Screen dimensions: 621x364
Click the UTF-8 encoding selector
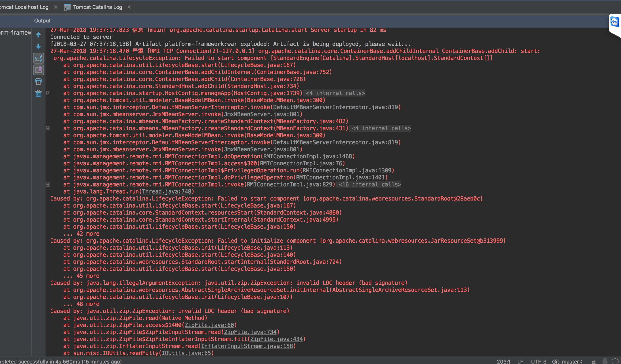click(539, 361)
